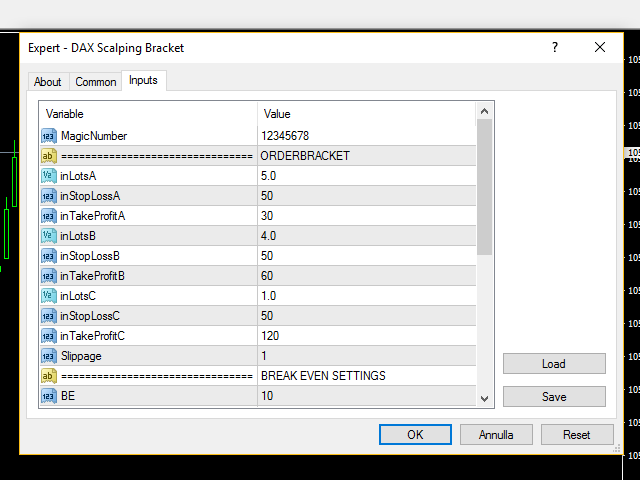Click the integer icon beside inStopLossA
Viewport: 640px width, 480px height.
[49, 196]
